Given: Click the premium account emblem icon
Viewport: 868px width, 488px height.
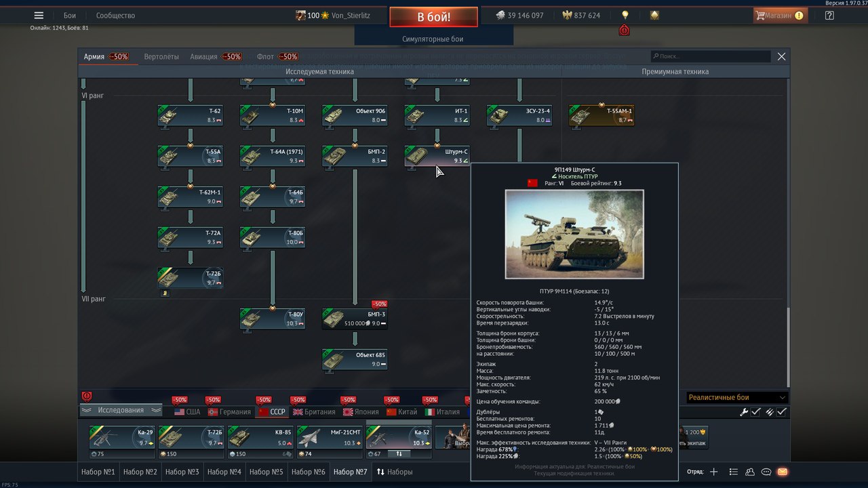Looking at the screenshot, I should coord(654,15).
